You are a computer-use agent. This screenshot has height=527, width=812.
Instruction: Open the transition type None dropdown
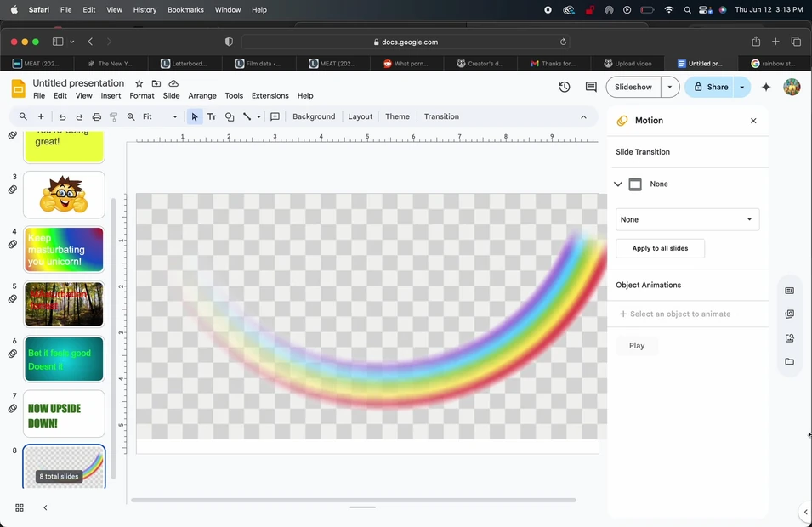687,219
